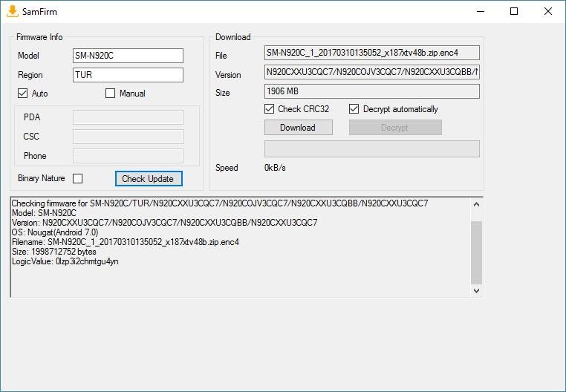The width and height of the screenshot is (566, 392).
Task: Click log line starting "Checking firmware for"
Action: click(220, 203)
